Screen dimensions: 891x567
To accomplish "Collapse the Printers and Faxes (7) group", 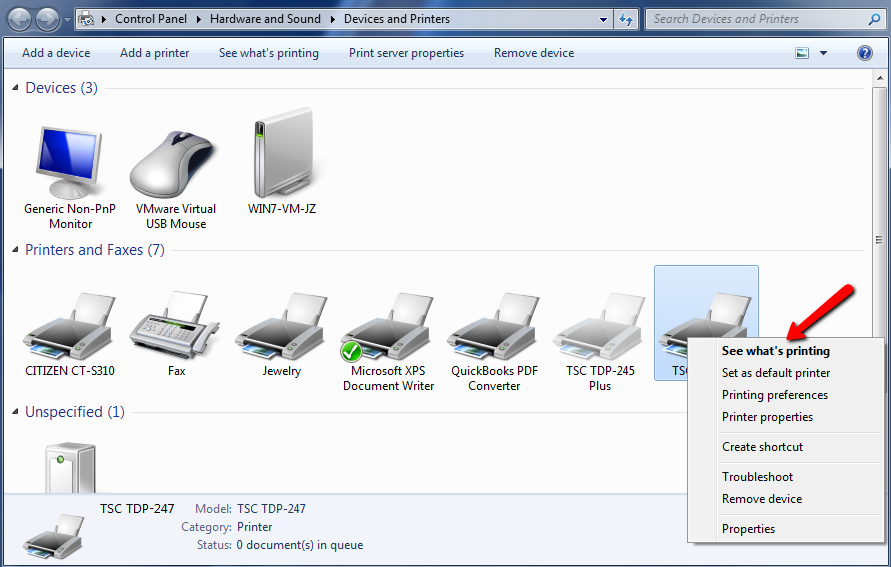I will point(15,249).
